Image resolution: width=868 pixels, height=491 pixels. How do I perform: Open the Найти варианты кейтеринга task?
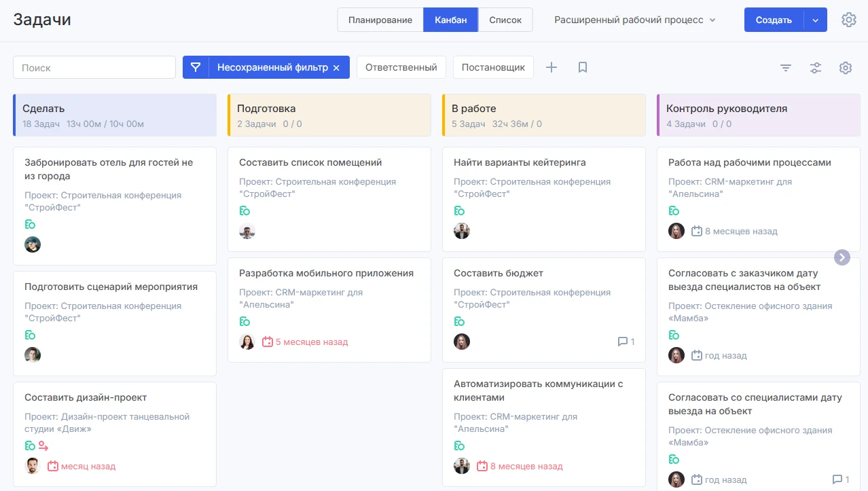coord(520,162)
